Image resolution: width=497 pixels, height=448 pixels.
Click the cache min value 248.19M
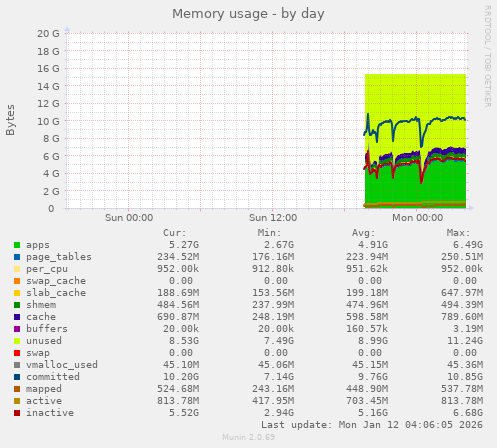coord(273,317)
